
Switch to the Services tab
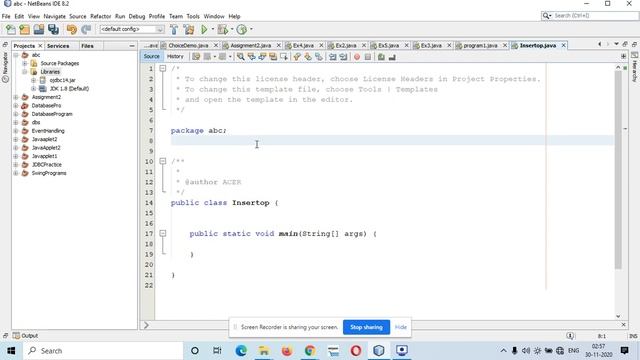coord(58,46)
